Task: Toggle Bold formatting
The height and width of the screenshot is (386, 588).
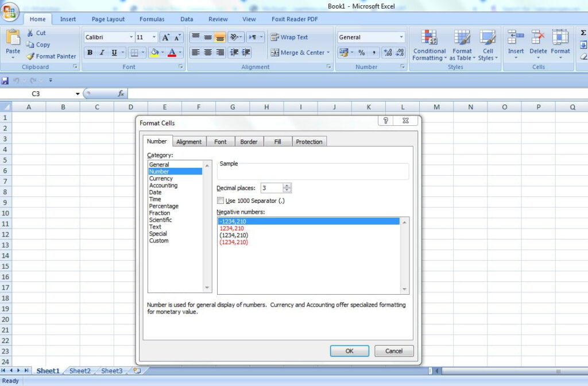Action: [90, 52]
